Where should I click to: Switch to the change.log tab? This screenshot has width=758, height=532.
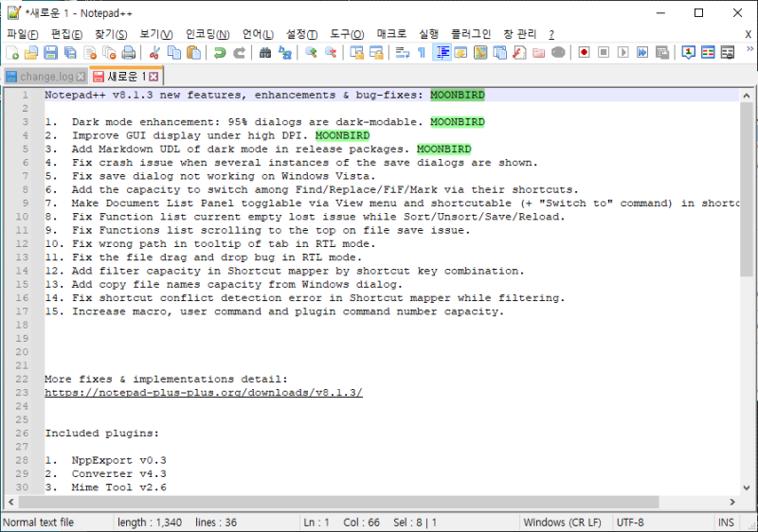point(46,77)
